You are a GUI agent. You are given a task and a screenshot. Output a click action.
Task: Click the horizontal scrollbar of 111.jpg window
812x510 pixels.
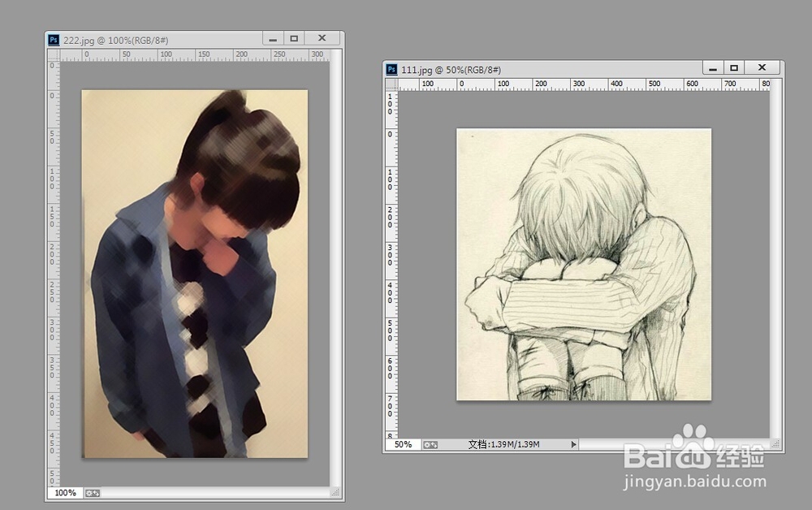[x=674, y=444]
